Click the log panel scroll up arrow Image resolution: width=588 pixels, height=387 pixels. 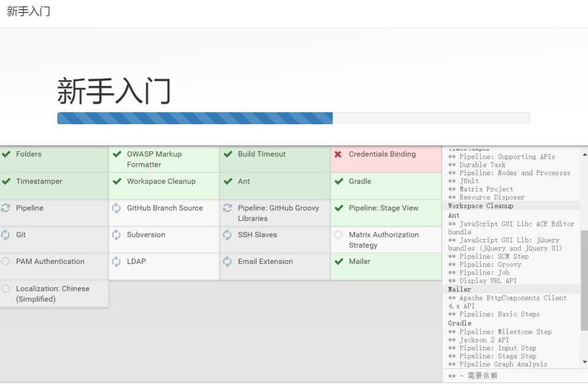(584, 155)
